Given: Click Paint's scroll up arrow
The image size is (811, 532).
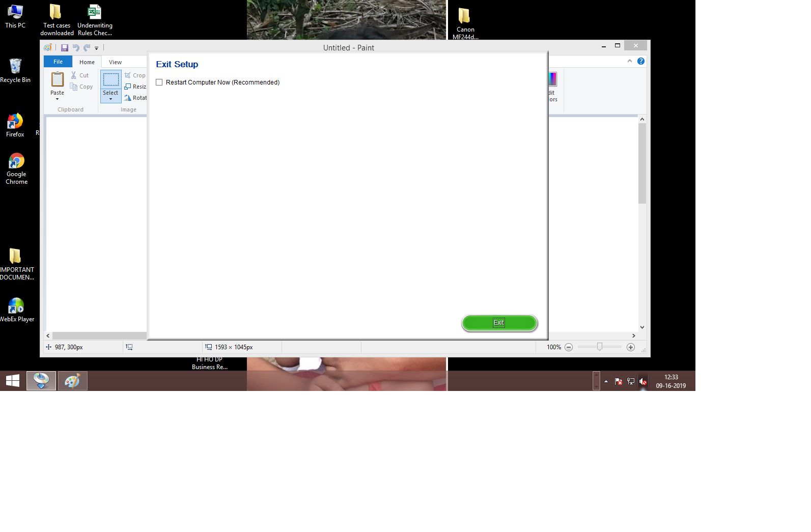Looking at the screenshot, I should pos(642,119).
